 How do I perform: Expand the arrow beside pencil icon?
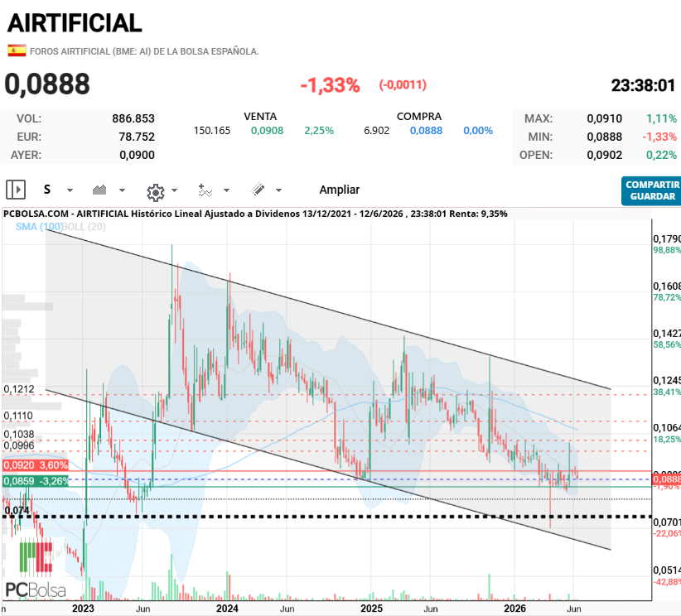279,190
